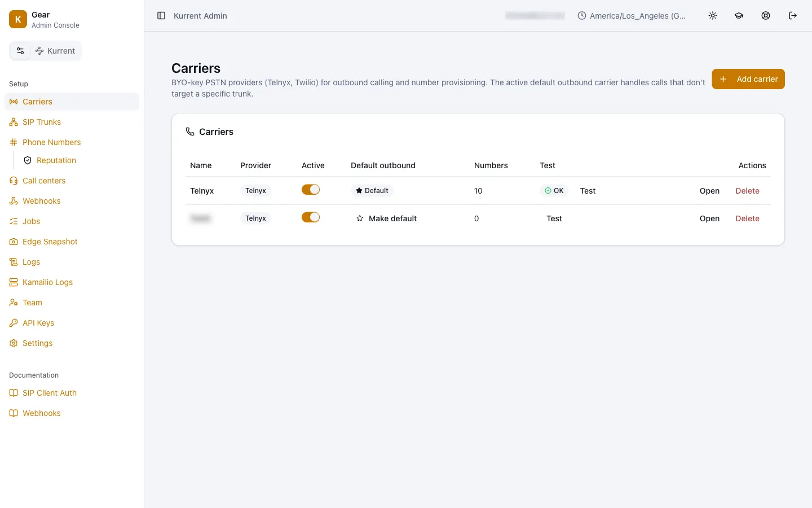Screen dimensions: 812x508
Task: Open Webhooks documentation link
Action: [72, 413]
